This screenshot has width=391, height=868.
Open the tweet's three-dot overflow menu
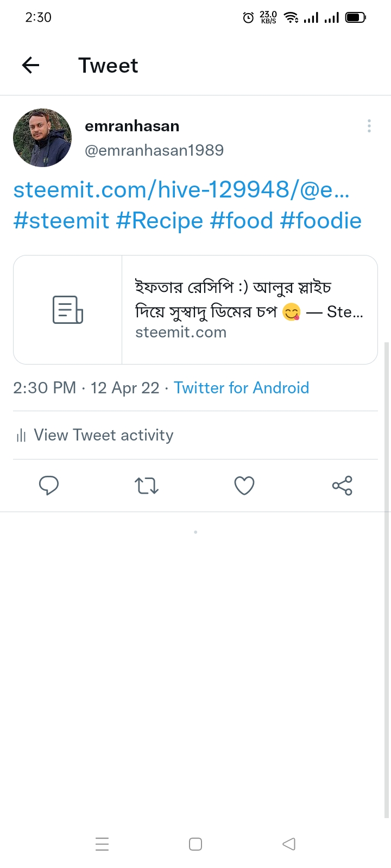pos(369,126)
